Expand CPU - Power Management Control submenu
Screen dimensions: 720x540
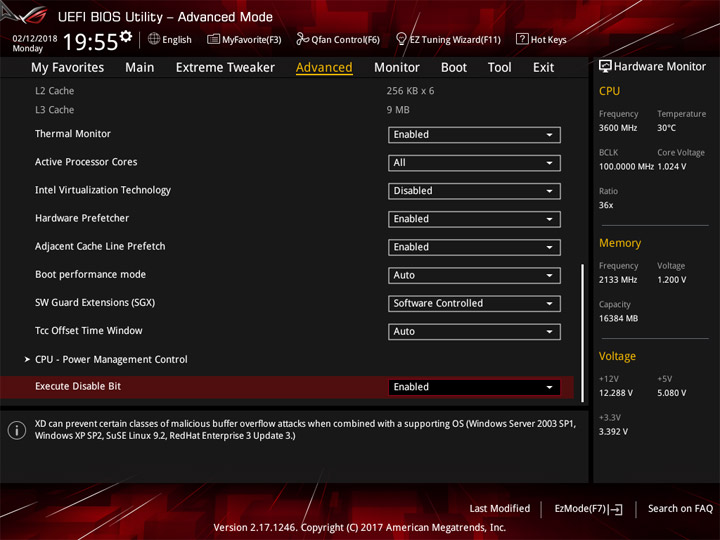111,360
